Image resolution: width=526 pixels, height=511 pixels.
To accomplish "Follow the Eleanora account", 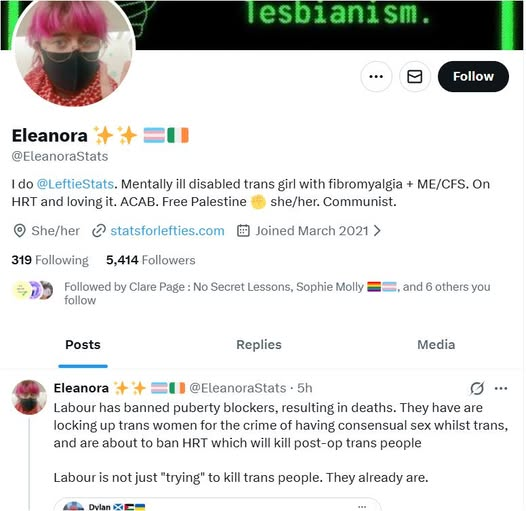I will [x=473, y=76].
